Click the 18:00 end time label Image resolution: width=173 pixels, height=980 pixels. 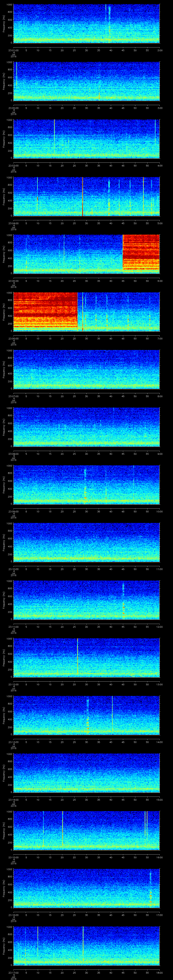click(x=160, y=972)
